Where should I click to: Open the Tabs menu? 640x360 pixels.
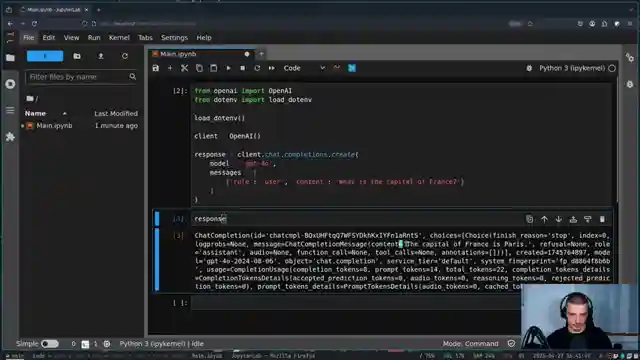pos(145,38)
